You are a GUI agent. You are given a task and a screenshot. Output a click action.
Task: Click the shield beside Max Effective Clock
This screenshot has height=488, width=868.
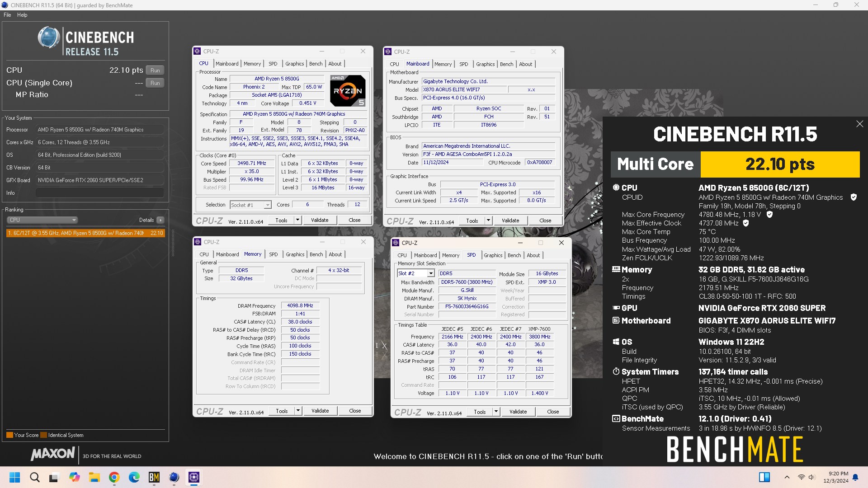tap(746, 223)
